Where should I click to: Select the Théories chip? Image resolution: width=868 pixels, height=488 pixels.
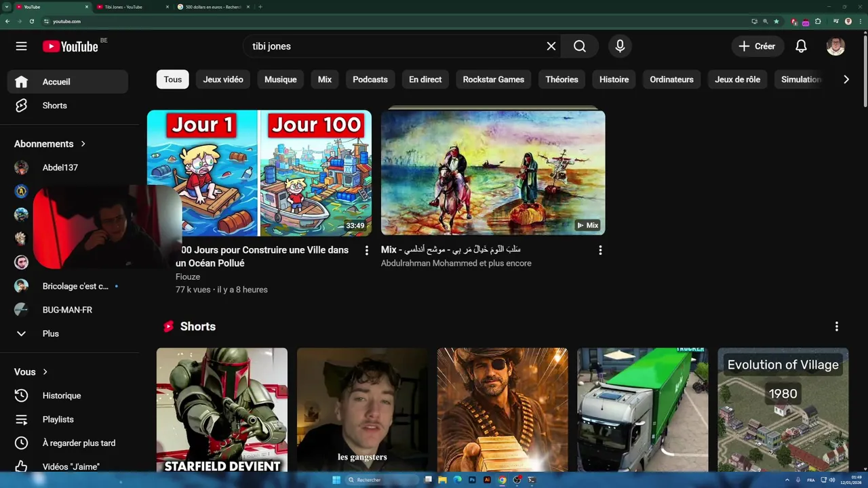562,79
